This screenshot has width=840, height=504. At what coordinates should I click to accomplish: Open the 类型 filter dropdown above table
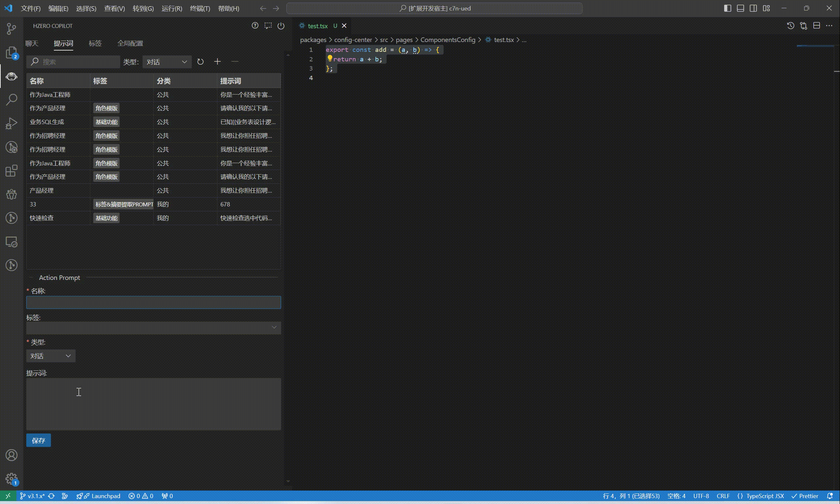[167, 62]
